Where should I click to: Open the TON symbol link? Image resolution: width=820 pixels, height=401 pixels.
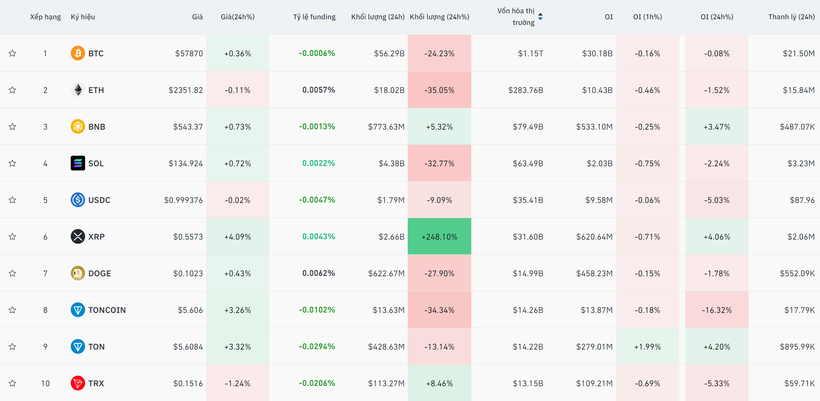96,347
